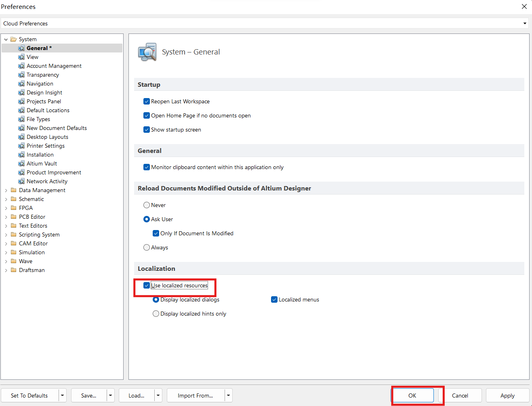Select Simulation in the tree
The image size is (532, 406).
coord(32,252)
